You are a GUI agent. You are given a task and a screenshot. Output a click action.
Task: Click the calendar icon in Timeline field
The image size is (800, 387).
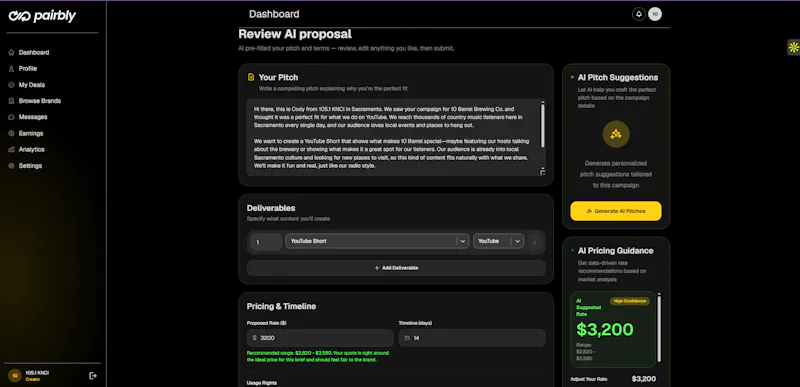(x=407, y=338)
